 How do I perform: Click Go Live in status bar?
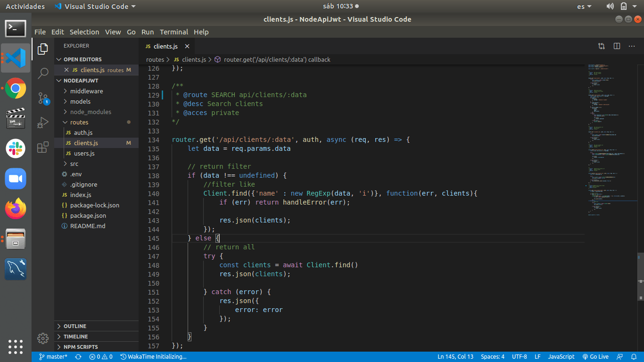595,357
